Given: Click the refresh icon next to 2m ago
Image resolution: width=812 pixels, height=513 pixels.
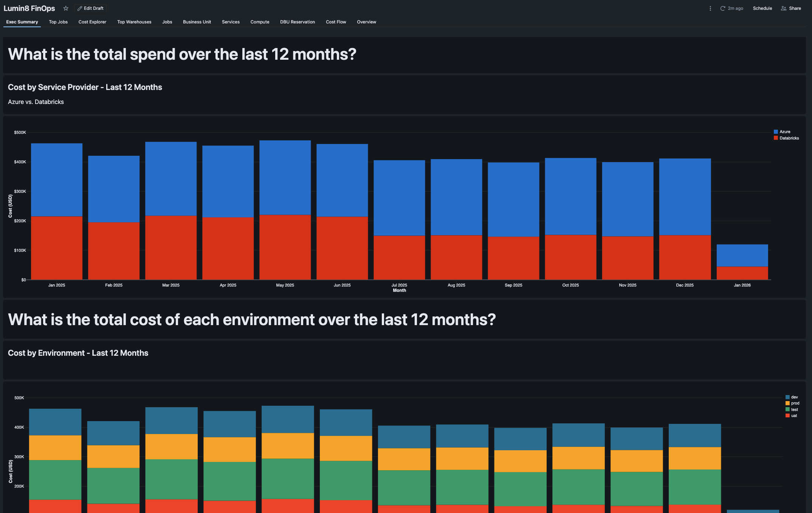Looking at the screenshot, I should pos(722,8).
